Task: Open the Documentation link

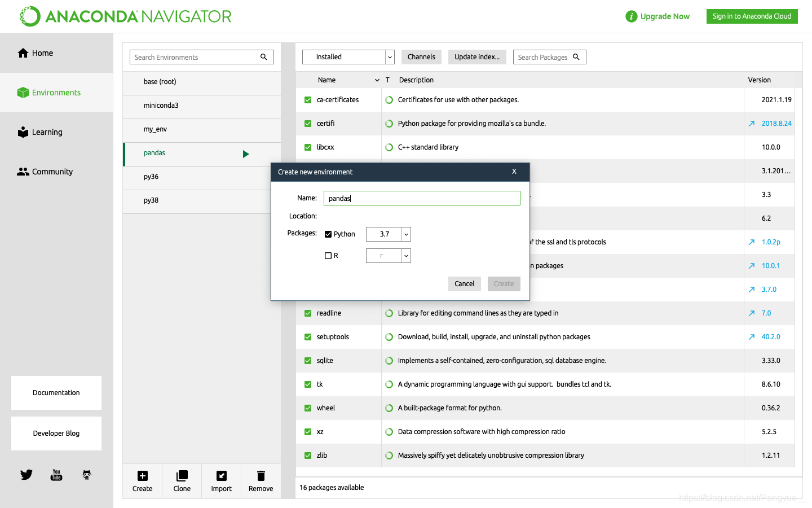Action: (x=56, y=393)
